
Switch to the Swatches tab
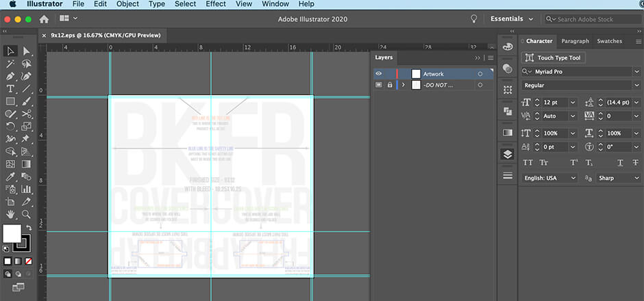pyautogui.click(x=610, y=41)
